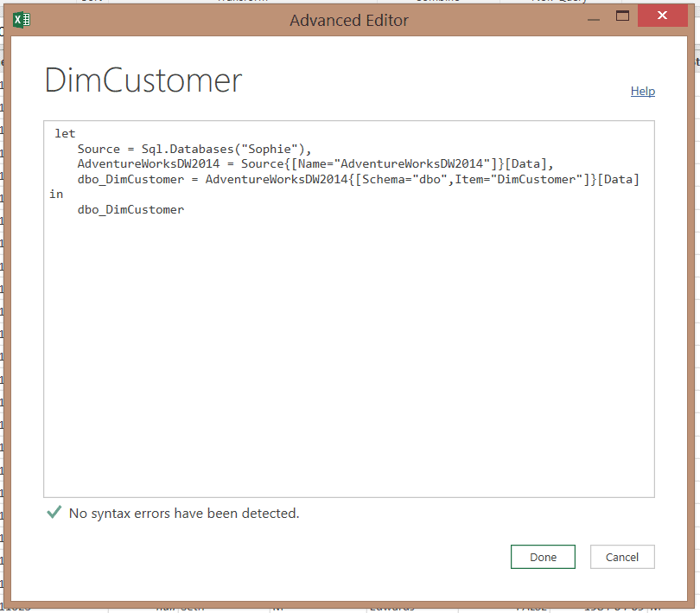Close the Advanced Editor dialog
Viewport: 700px width, 613px height.
pos(662,16)
